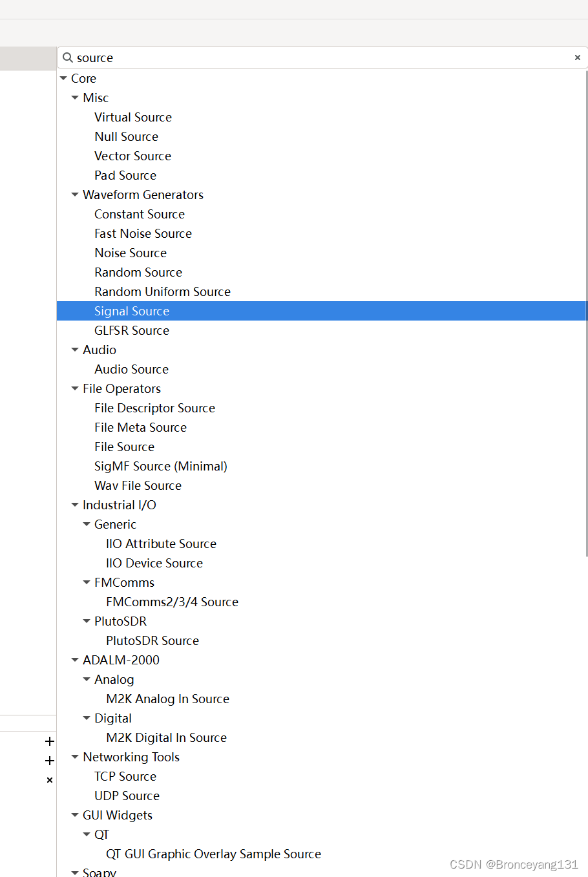Select the Null Source block
The height and width of the screenshot is (877, 588).
[x=127, y=136]
